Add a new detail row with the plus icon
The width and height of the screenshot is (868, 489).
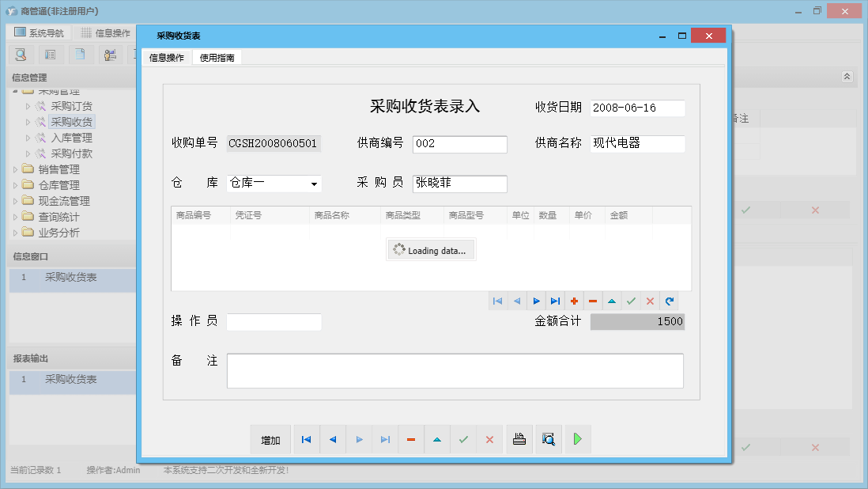(x=573, y=301)
